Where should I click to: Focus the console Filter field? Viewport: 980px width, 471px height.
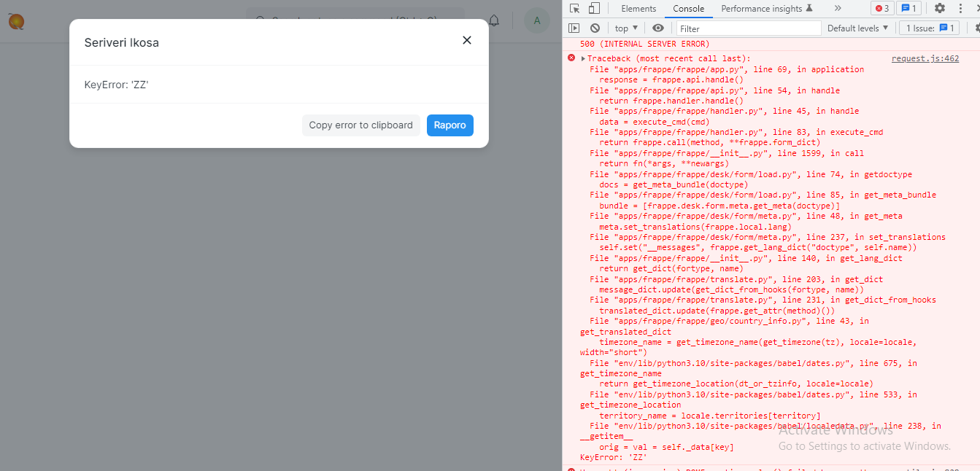749,28
